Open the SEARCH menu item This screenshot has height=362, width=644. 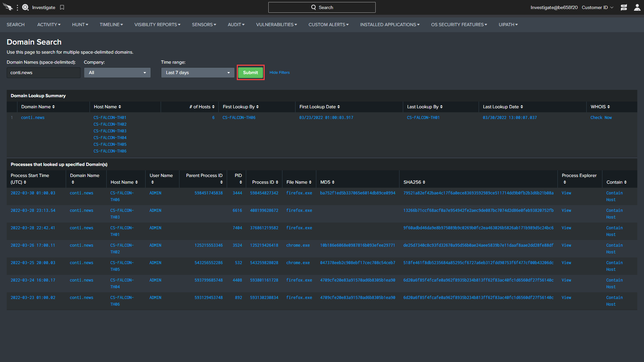[x=16, y=24]
